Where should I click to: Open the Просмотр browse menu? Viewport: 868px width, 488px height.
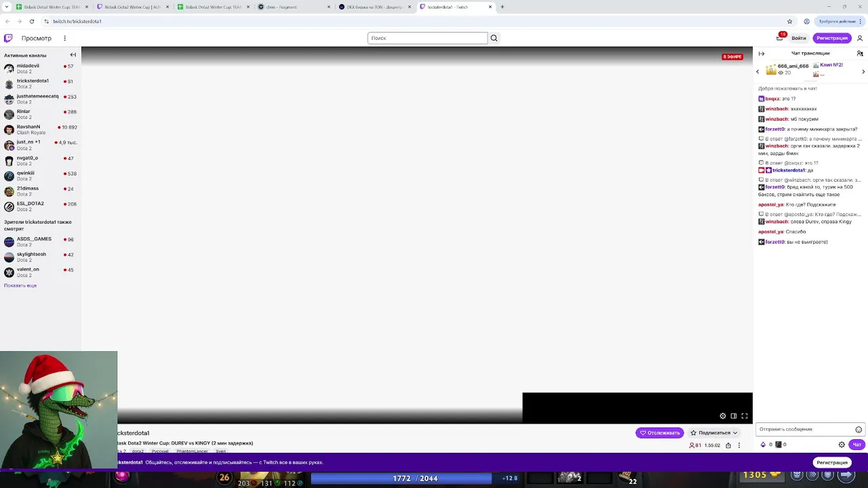(x=36, y=38)
